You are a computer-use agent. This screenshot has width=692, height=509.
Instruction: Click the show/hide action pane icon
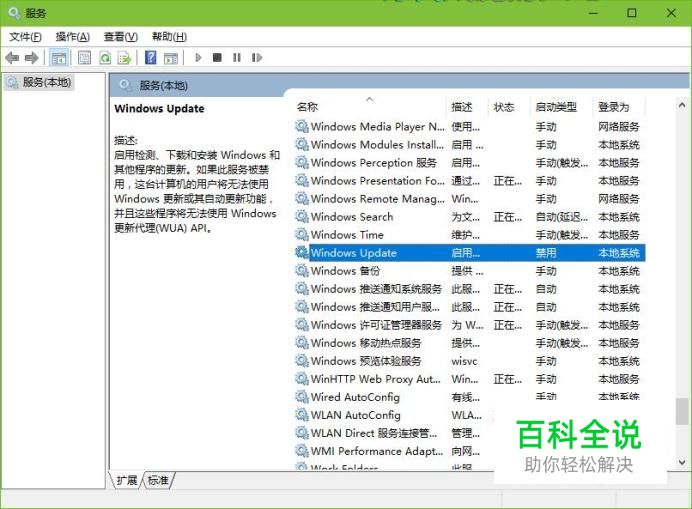coord(171,58)
